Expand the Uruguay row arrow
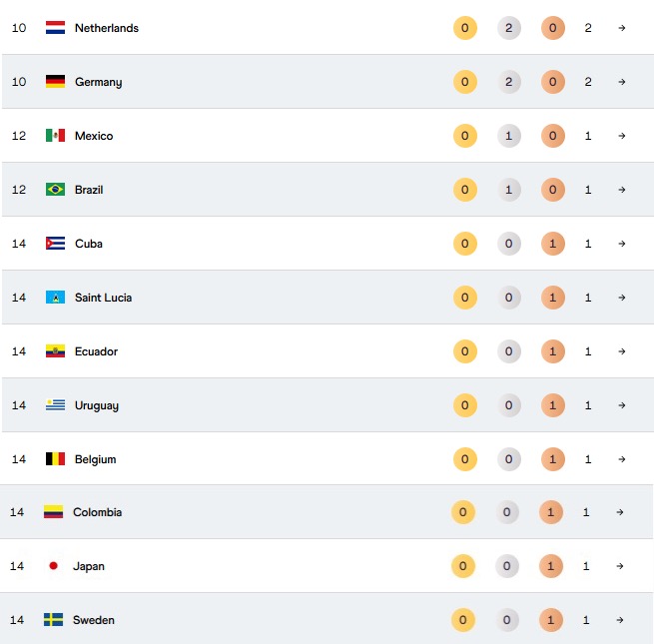This screenshot has height=644, width=654. 622,405
